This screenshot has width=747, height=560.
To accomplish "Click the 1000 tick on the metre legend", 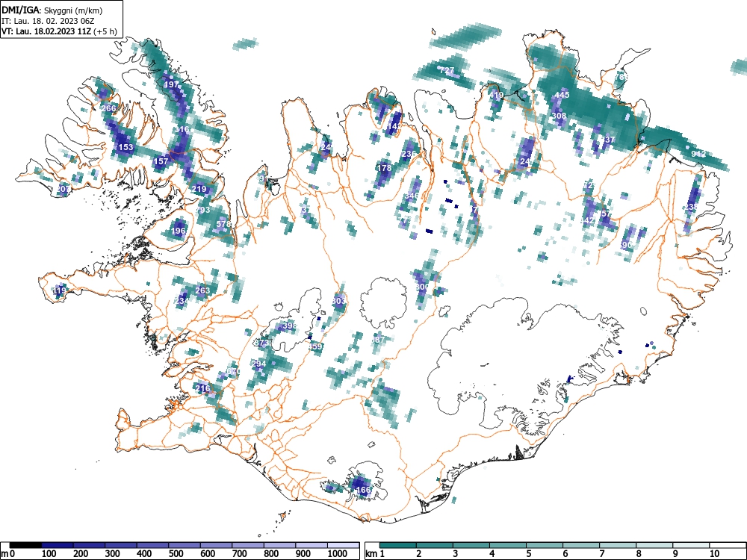I will coord(337,554).
